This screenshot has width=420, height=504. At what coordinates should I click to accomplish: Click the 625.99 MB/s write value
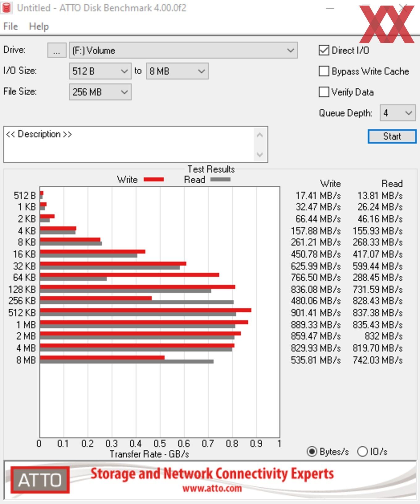pos(316,266)
